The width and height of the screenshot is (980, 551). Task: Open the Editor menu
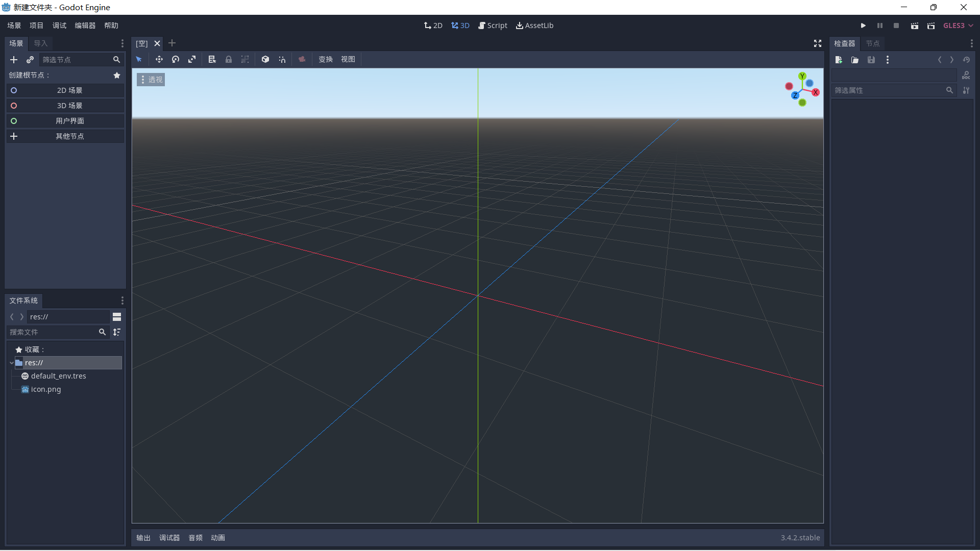[85, 26]
